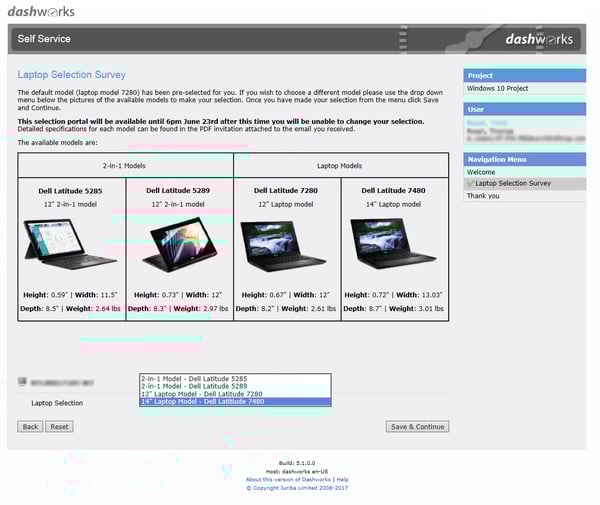Image resolution: width=600 pixels, height=505 pixels.
Task: Click the Dell Latitude 5285 product image
Action: 71,244
